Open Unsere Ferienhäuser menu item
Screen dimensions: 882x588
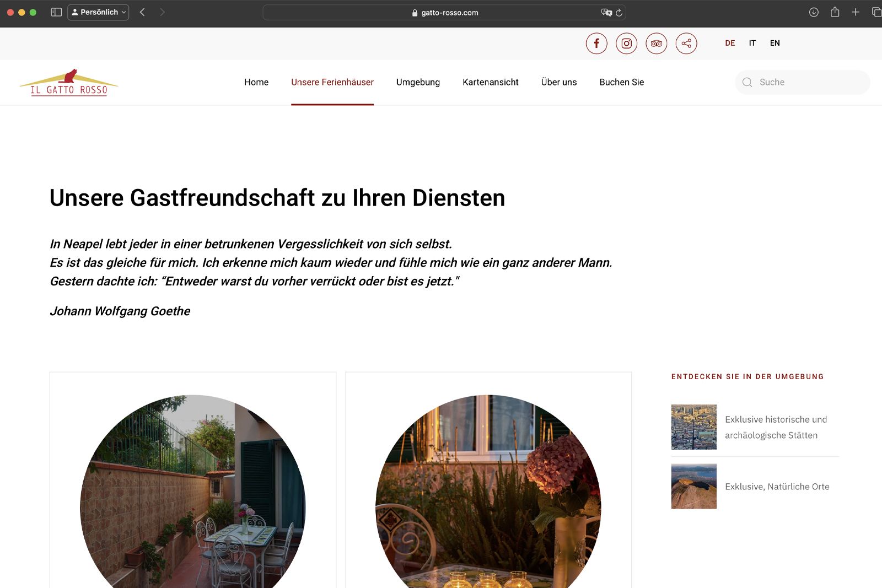(332, 82)
